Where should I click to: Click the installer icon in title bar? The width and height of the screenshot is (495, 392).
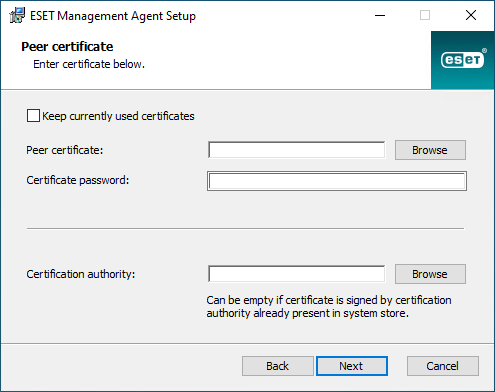(x=17, y=15)
